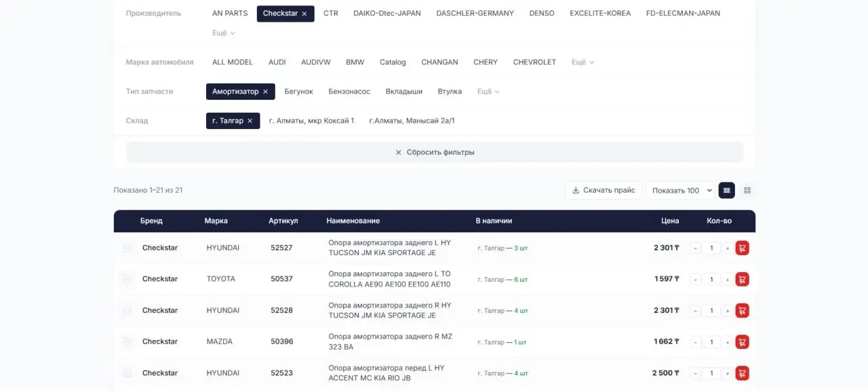
Task: Click the Цена column header
Action: [670, 221]
